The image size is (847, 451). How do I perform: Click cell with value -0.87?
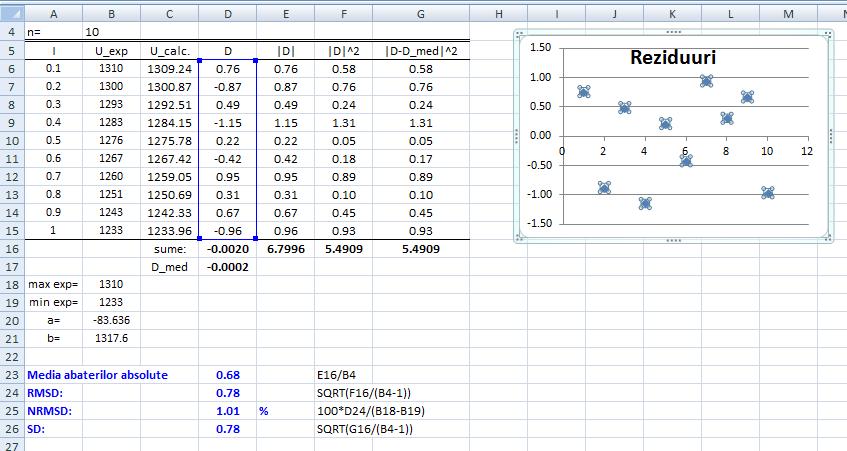click(227, 87)
